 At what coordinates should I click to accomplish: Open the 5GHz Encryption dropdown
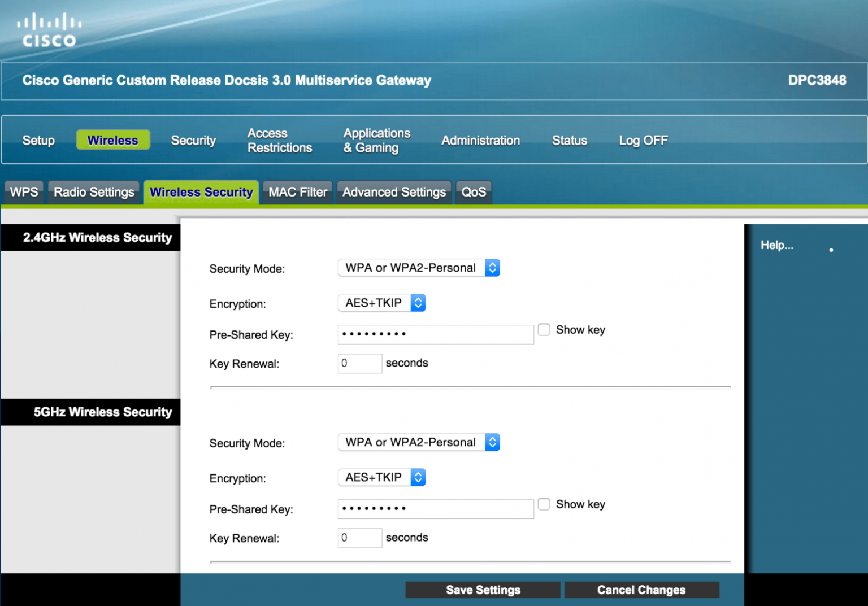click(x=381, y=477)
